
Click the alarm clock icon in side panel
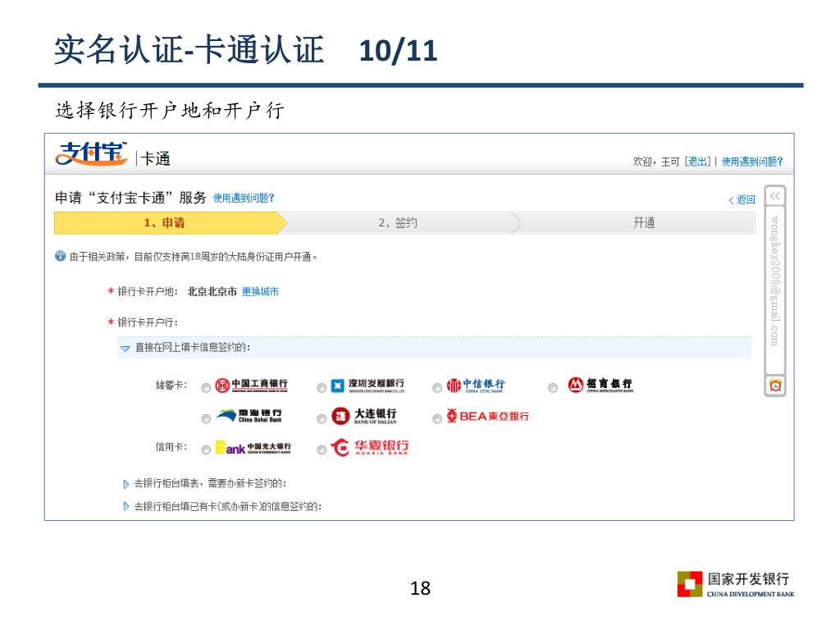pyautogui.click(x=774, y=386)
